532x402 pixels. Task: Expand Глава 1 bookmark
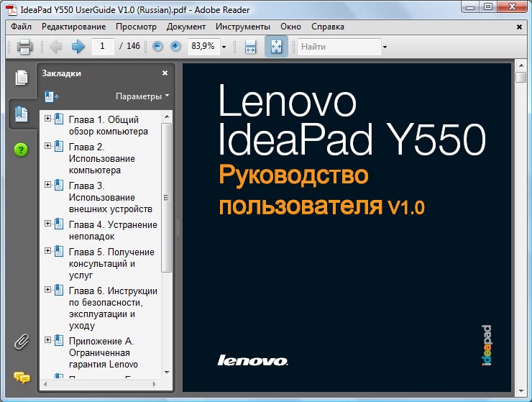point(48,119)
